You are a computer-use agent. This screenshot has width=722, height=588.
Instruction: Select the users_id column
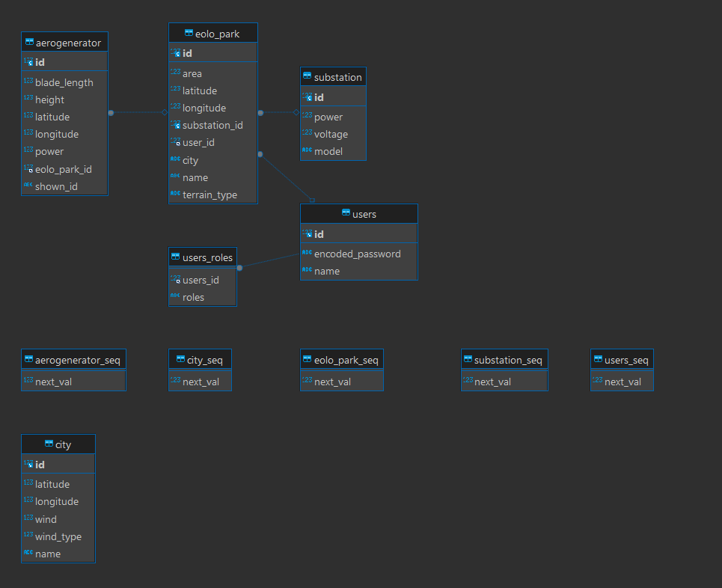click(203, 280)
